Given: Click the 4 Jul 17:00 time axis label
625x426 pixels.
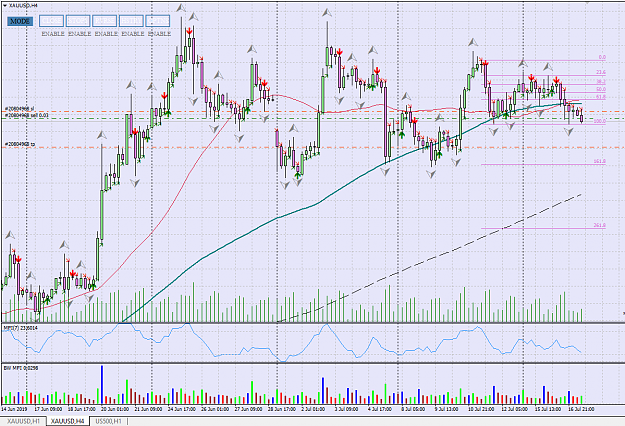Looking at the screenshot, I should point(381,409).
